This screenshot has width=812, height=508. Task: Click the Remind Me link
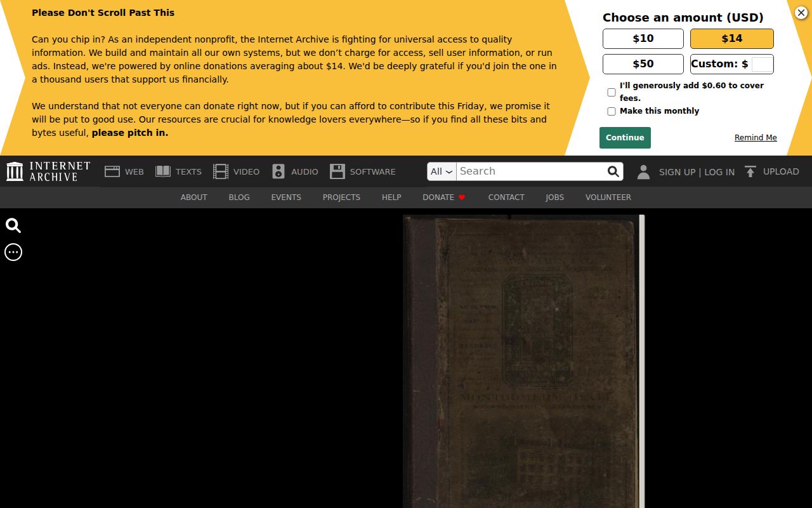756,138
